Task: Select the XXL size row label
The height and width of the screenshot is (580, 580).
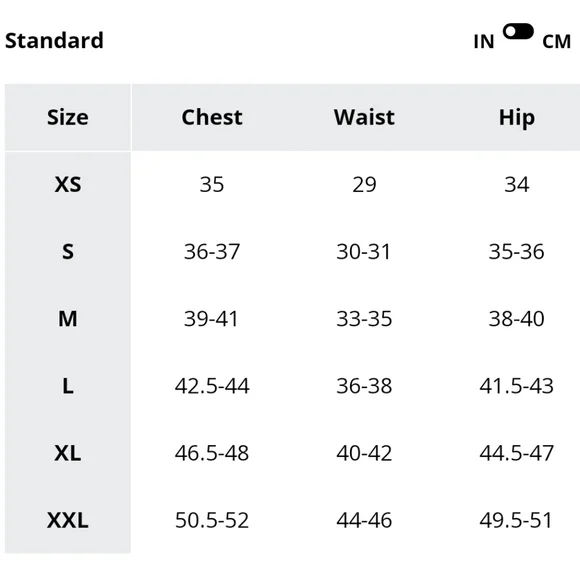Action: pyautogui.click(x=68, y=520)
